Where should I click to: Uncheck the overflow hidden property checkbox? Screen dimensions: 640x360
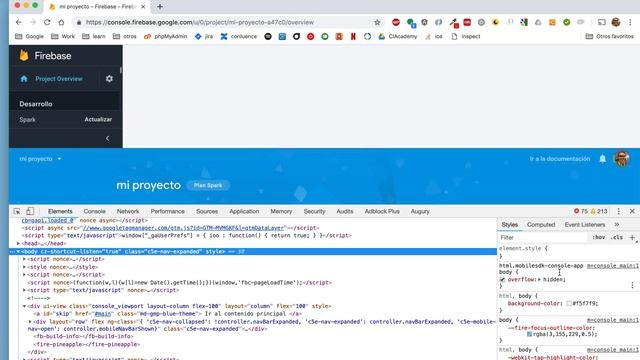(502, 280)
